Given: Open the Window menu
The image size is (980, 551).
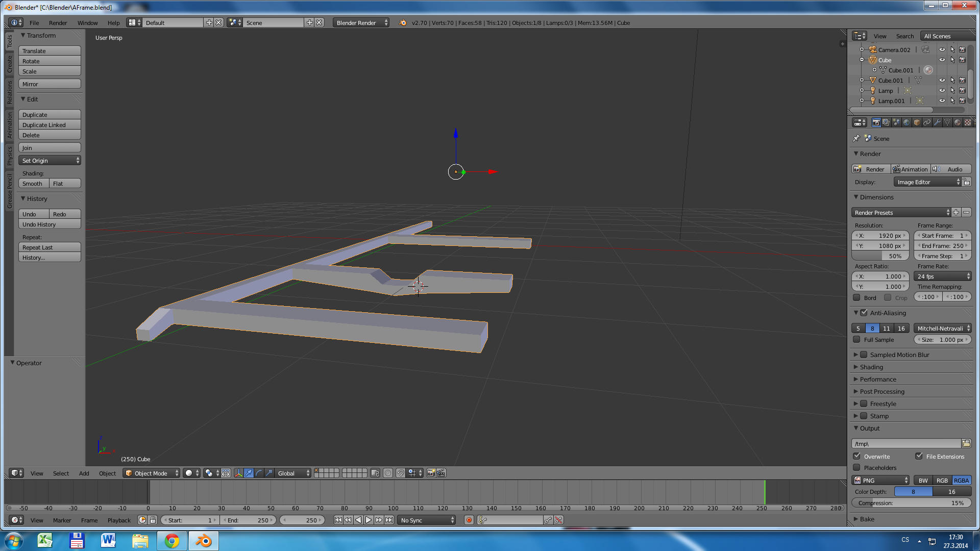Looking at the screenshot, I should [87, 22].
